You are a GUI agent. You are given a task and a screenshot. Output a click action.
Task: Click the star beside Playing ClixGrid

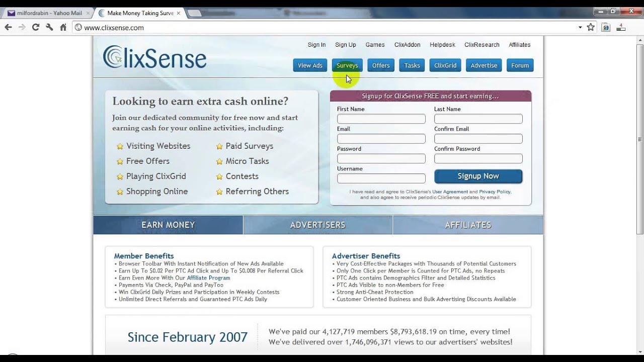point(120,177)
